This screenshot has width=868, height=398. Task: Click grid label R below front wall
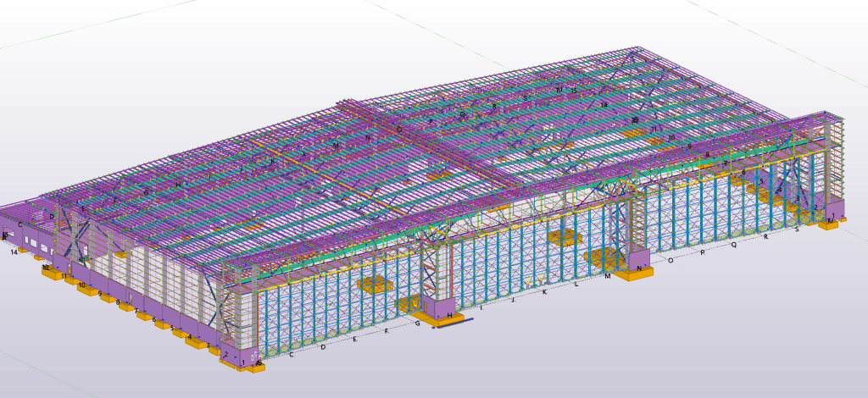pyautogui.click(x=765, y=236)
